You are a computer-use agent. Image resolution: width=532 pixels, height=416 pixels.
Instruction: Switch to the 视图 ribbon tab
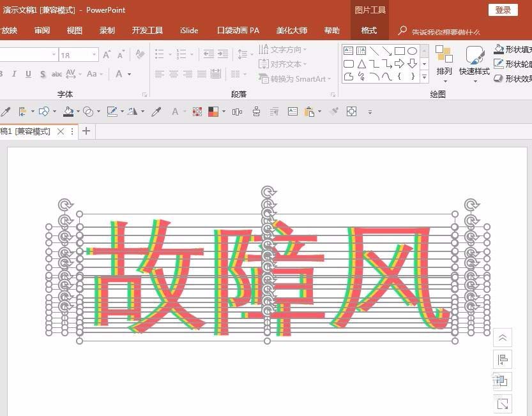coord(74,30)
